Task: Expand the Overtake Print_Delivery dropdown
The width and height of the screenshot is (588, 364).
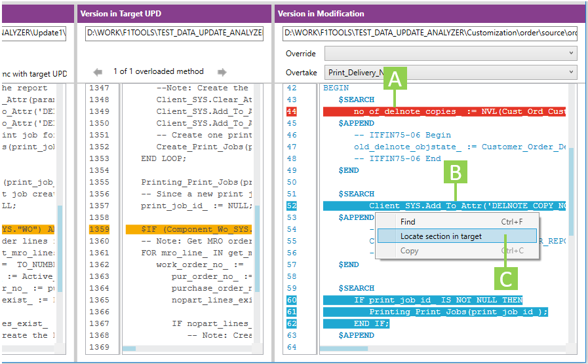Action: (450, 73)
